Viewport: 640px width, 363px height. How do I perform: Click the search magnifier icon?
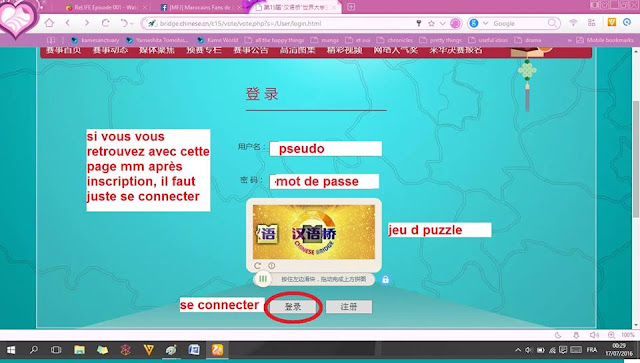click(x=552, y=23)
